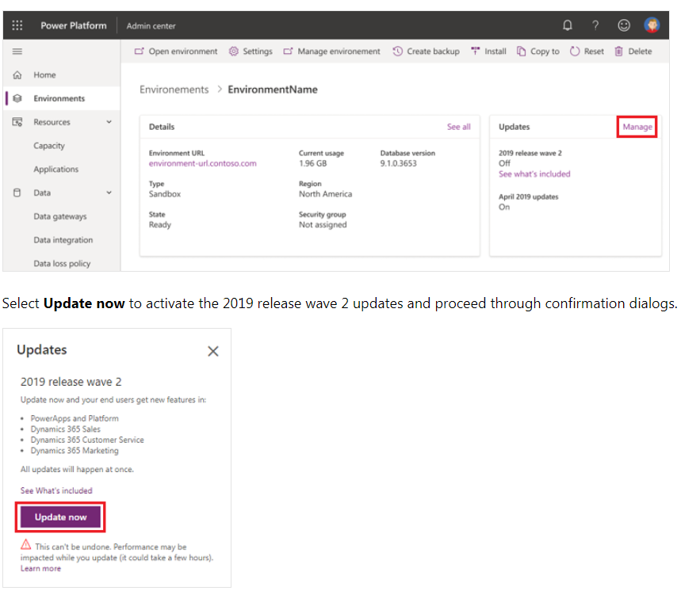Close the Updates dialog panel
This screenshot has height=606, width=700.
click(x=212, y=351)
